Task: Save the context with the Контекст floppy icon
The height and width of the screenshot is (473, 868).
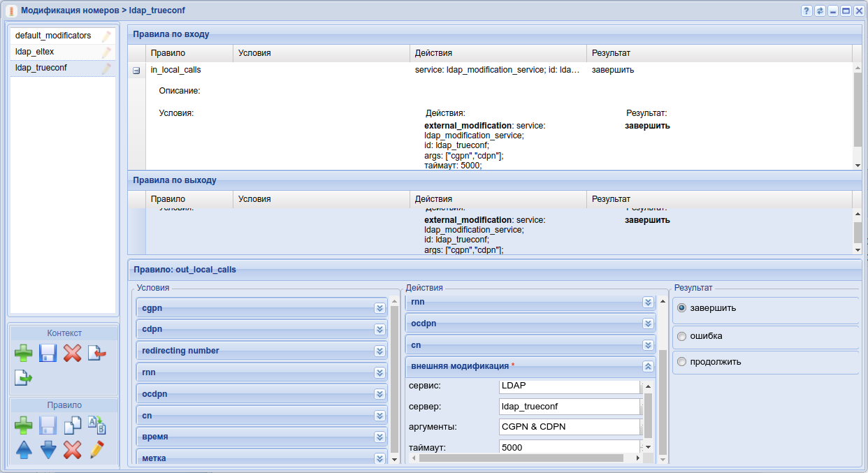Action: coord(48,353)
